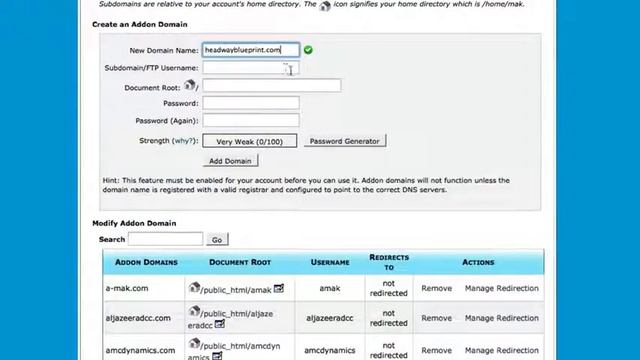The height and width of the screenshot is (360, 640).
Task: Click the Password field
Action: [x=251, y=103]
